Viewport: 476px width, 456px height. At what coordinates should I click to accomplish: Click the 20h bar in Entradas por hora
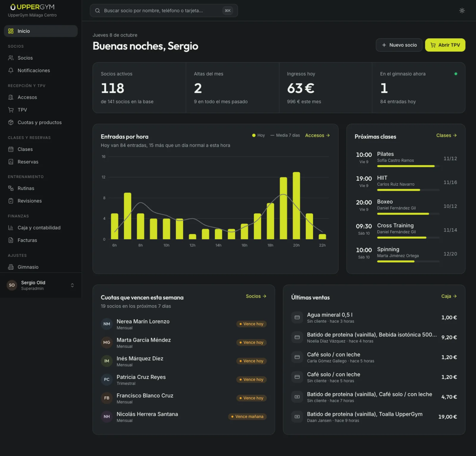(296, 205)
